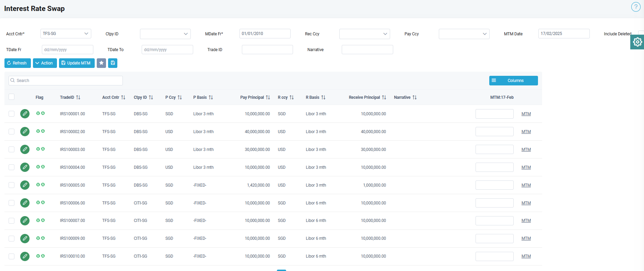Open the Action menu button

[x=45, y=63]
